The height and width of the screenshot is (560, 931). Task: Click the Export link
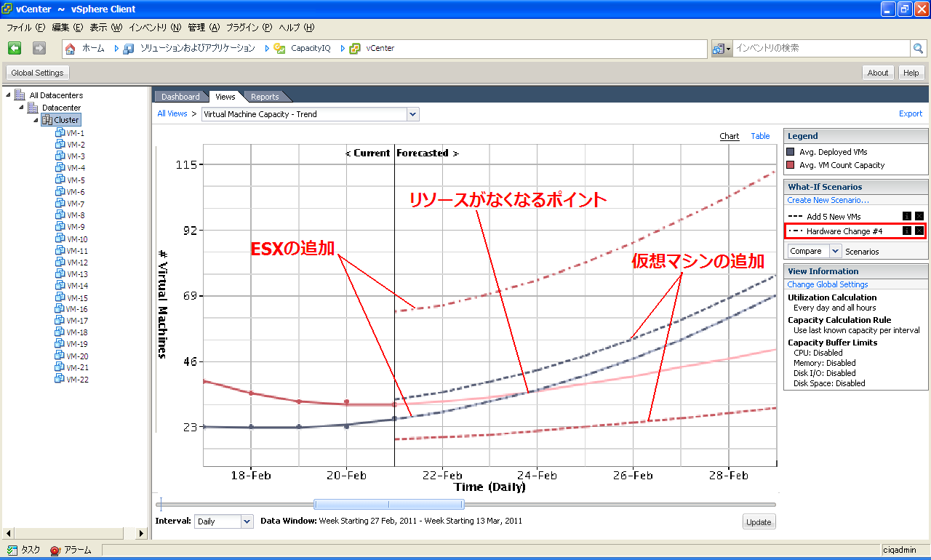point(911,113)
